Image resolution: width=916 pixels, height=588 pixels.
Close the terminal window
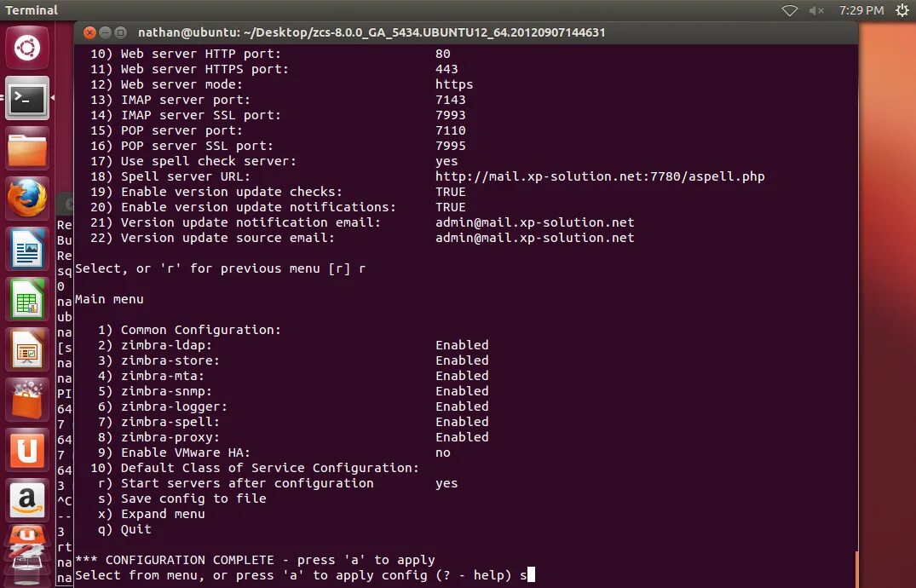point(89,32)
